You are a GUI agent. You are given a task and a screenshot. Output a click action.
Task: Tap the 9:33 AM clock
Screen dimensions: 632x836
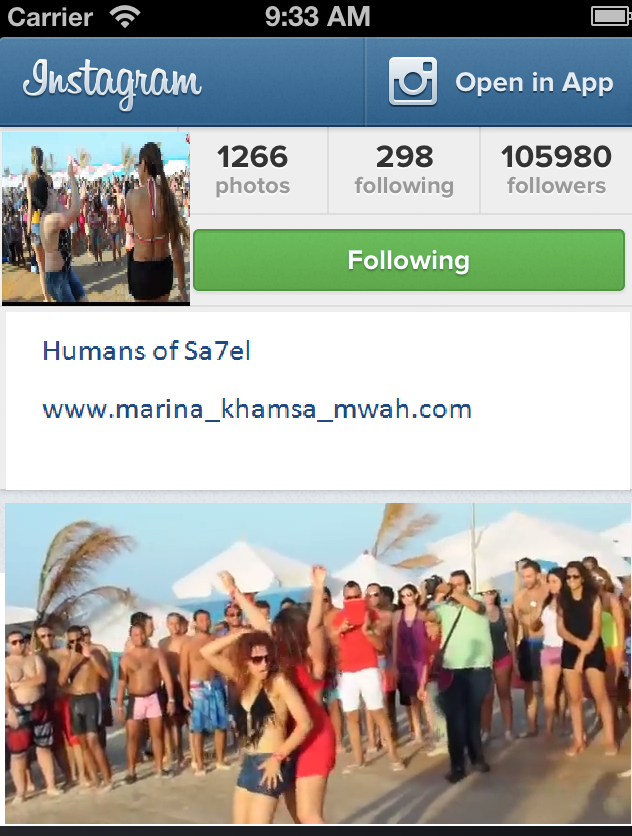[x=317, y=16]
